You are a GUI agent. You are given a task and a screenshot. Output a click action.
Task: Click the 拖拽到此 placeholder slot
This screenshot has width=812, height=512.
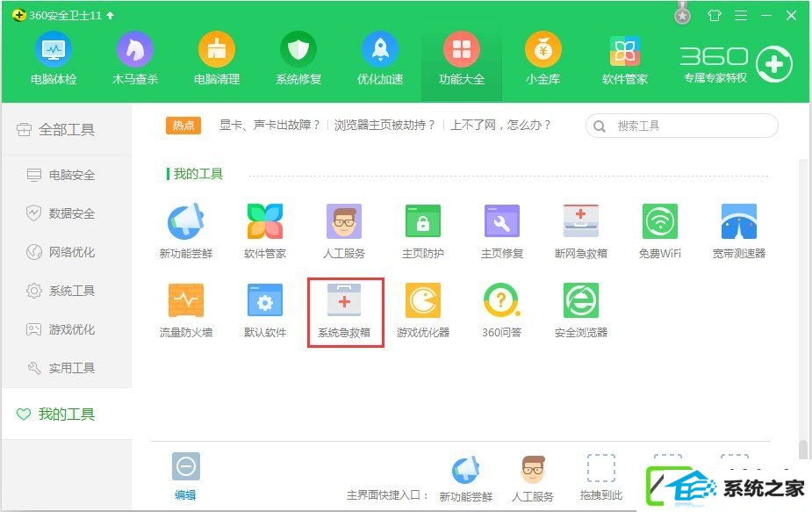[x=600, y=477]
